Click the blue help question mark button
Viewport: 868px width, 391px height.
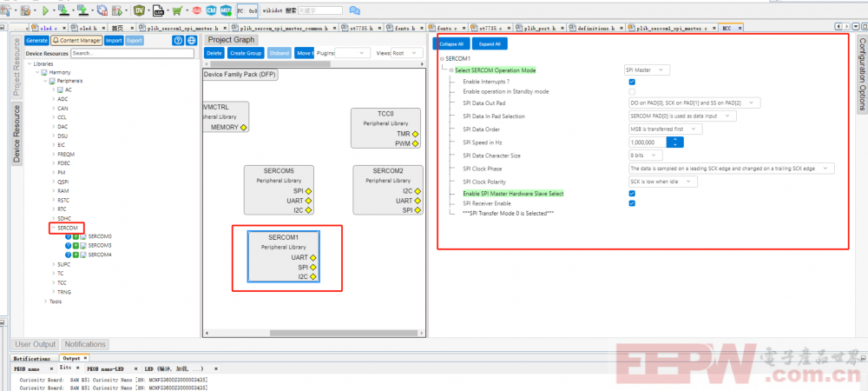coord(178,41)
